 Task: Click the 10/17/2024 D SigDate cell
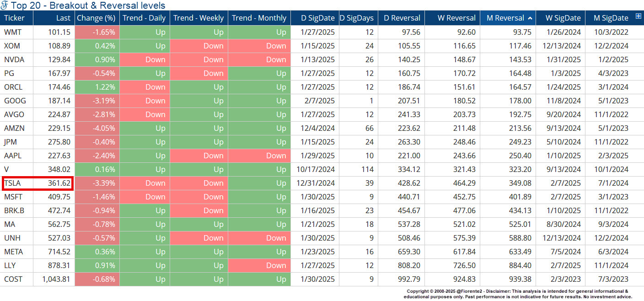pyautogui.click(x=315, y=169)
